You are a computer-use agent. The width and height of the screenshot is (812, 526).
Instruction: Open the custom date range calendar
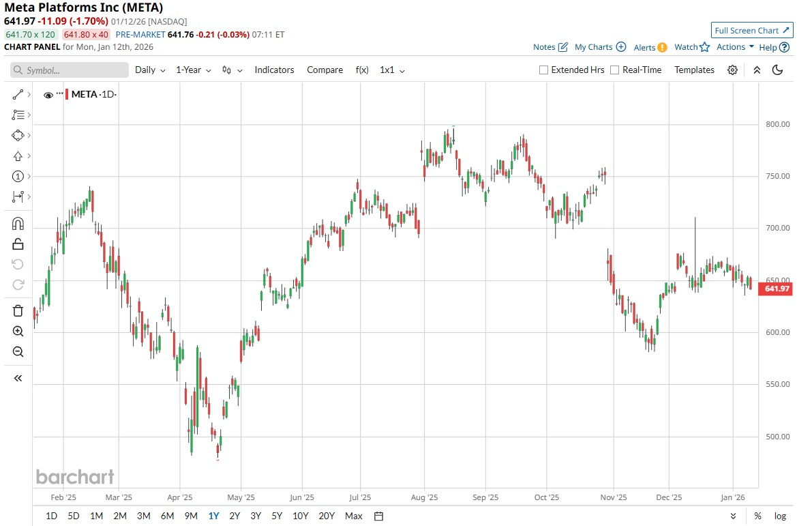click(378, 516)
